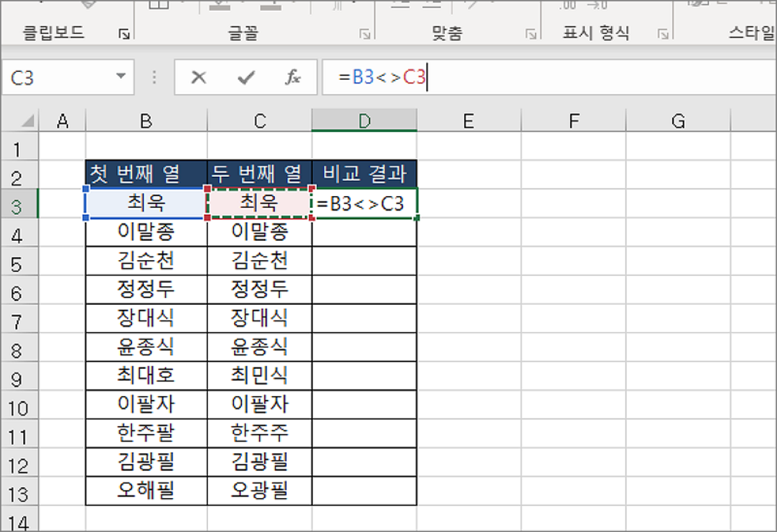Click cell C11 한주주

260,434
